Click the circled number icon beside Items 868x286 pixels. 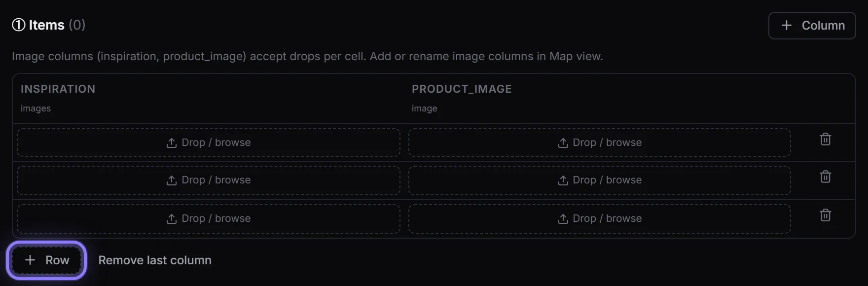pyautogui.click(x=19, y=25)
